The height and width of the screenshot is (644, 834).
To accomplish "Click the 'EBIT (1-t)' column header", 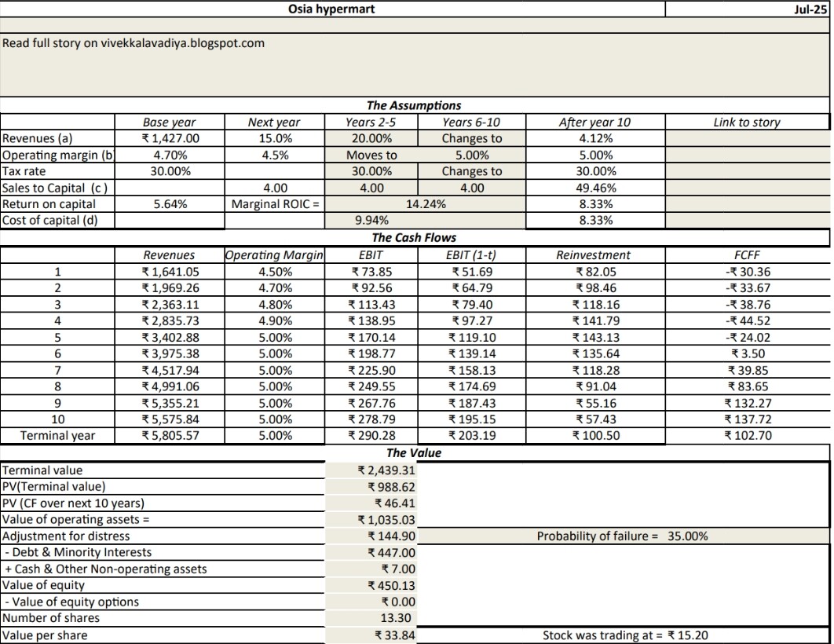I will 470,255.
